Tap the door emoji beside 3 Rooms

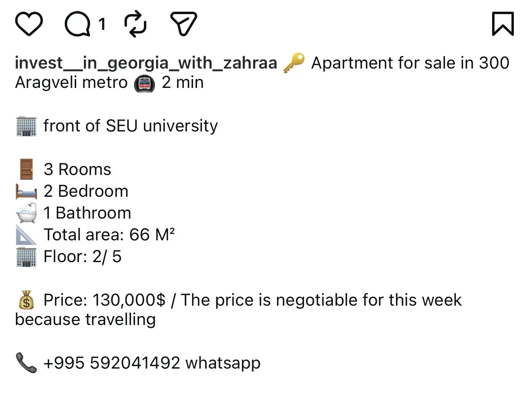tap(26, 169)
